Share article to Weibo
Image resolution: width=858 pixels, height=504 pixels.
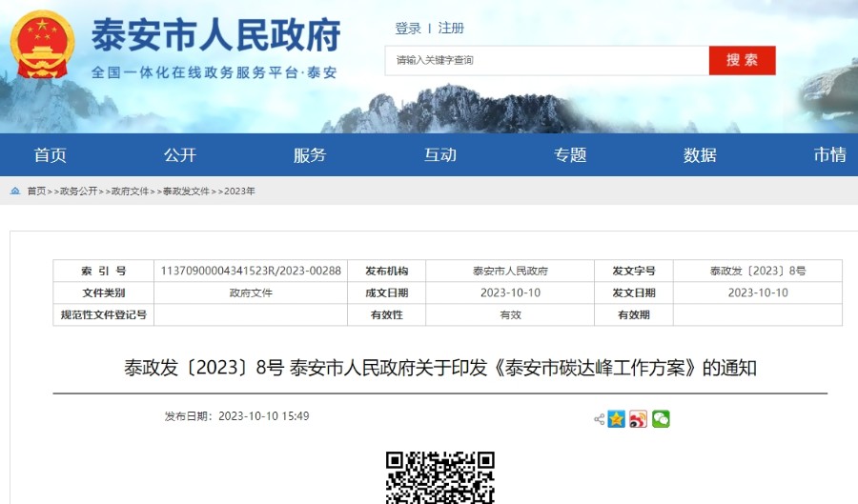click(x=638, y=419)
